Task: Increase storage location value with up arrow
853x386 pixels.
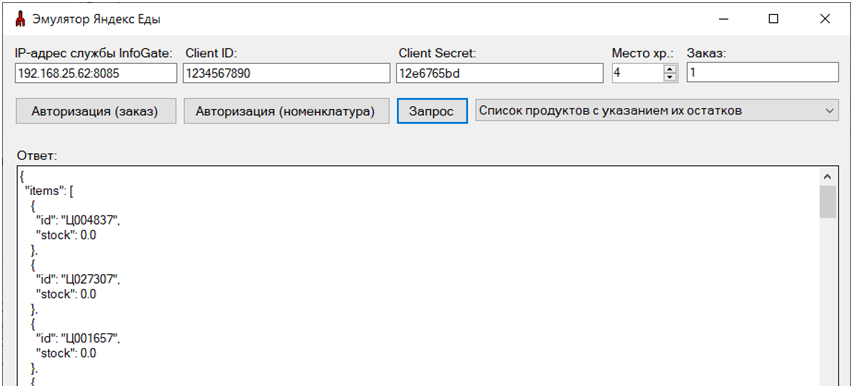Action: coord(670,69)
